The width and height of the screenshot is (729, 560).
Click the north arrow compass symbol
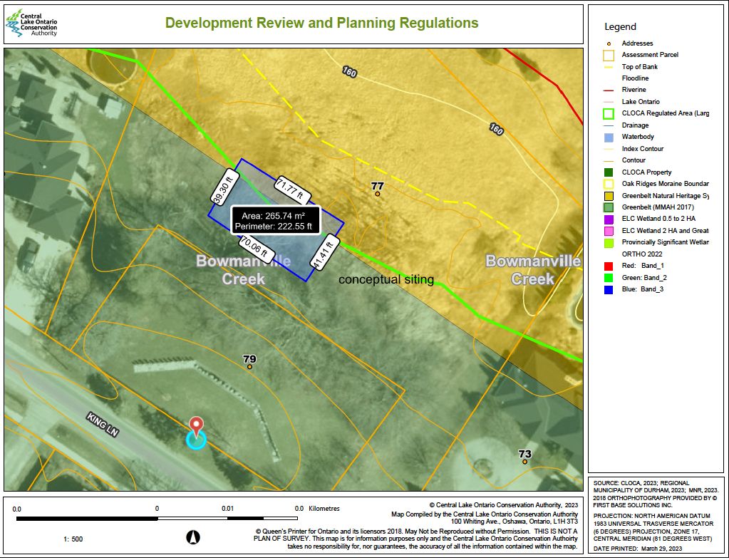pyautogui.click(x=192, y=538)
